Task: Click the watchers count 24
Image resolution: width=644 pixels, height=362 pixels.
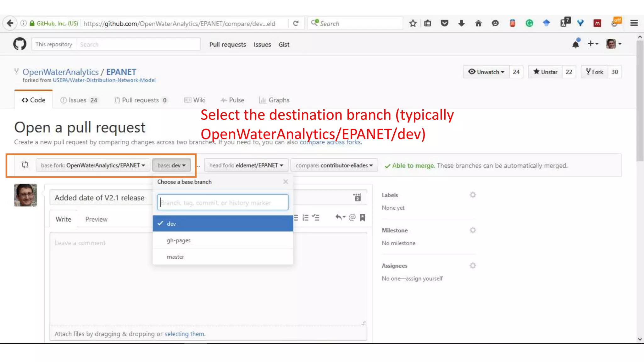Action: click(x=516, y=72)
